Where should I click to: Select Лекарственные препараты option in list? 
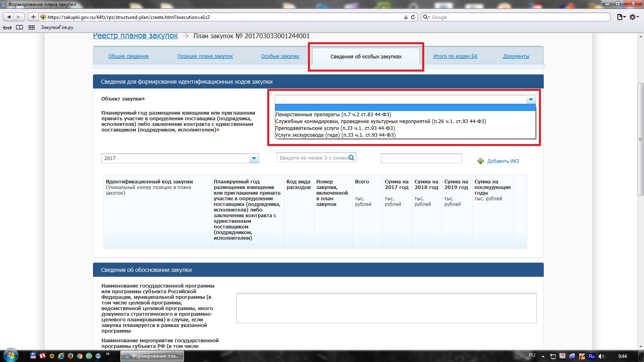[x=333, y=115]
